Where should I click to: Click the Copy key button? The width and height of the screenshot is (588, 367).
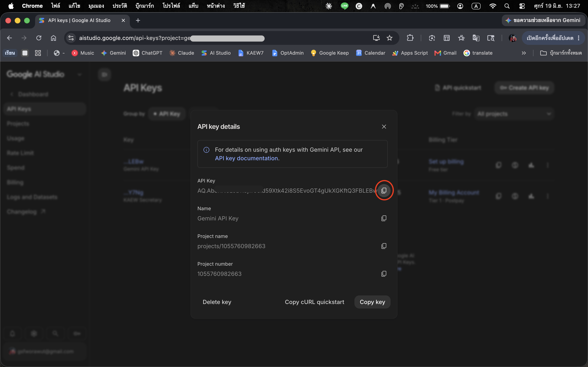click(x=372, y=302)
